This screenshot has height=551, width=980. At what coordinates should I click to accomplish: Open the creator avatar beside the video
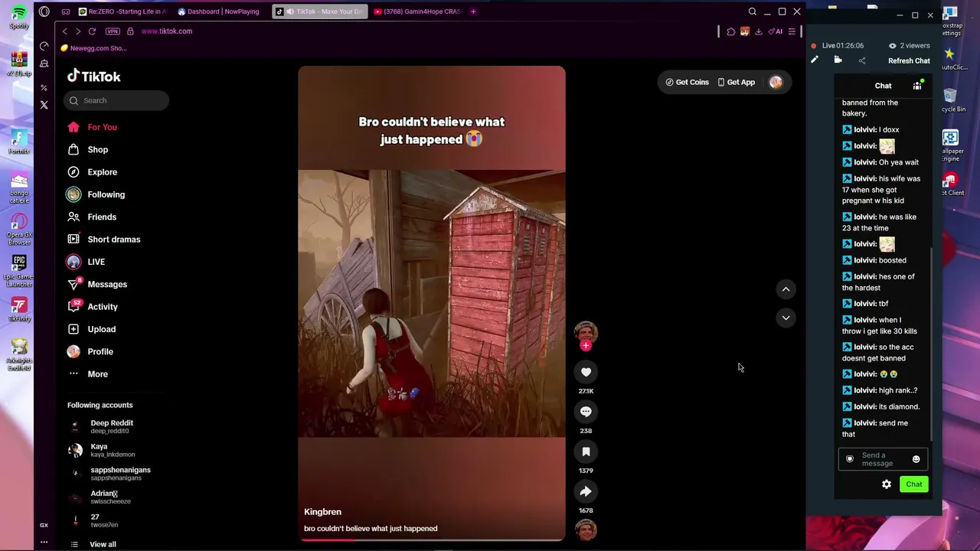(586, 332)
